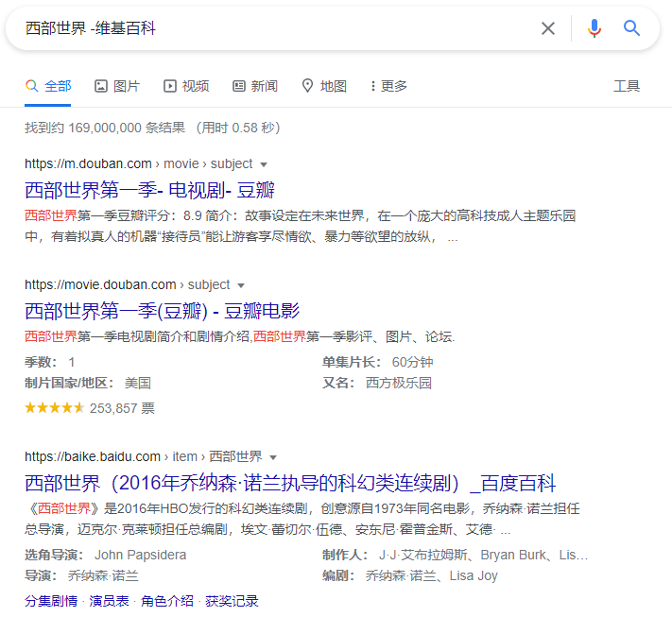Click the star rating beside 253,857 票
The height and width of the screenshot is (617, 672).
[55, 408]
